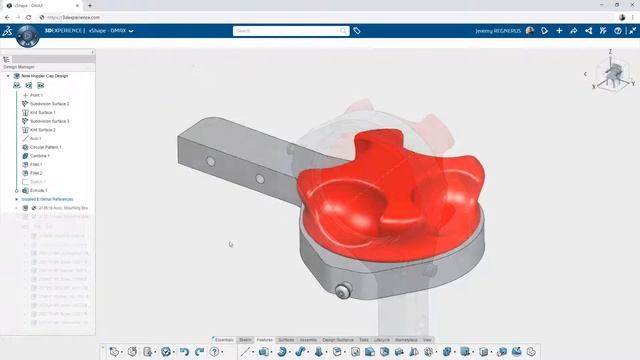
Task: Switch to the View tab
Action: tap(427, 340)
